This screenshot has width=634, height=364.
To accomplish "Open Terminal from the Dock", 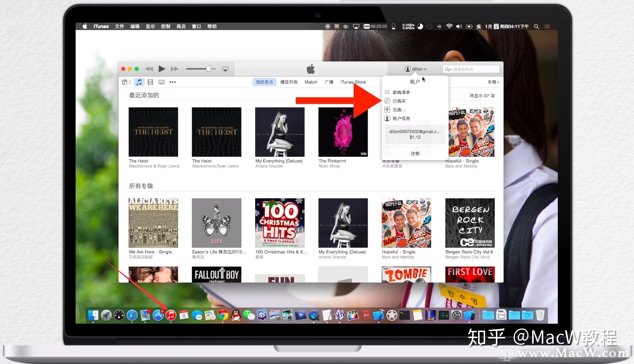I will [405, 315].
